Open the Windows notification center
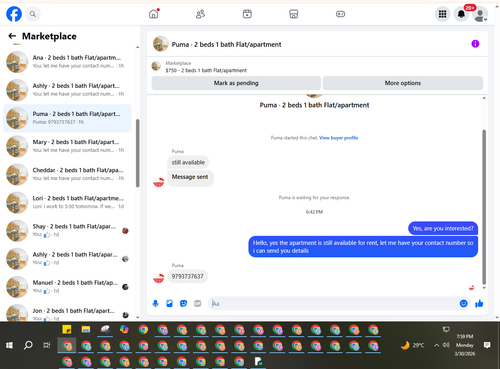Image resolution: width=500 pixels, height=369 pixels. [487, 345]
